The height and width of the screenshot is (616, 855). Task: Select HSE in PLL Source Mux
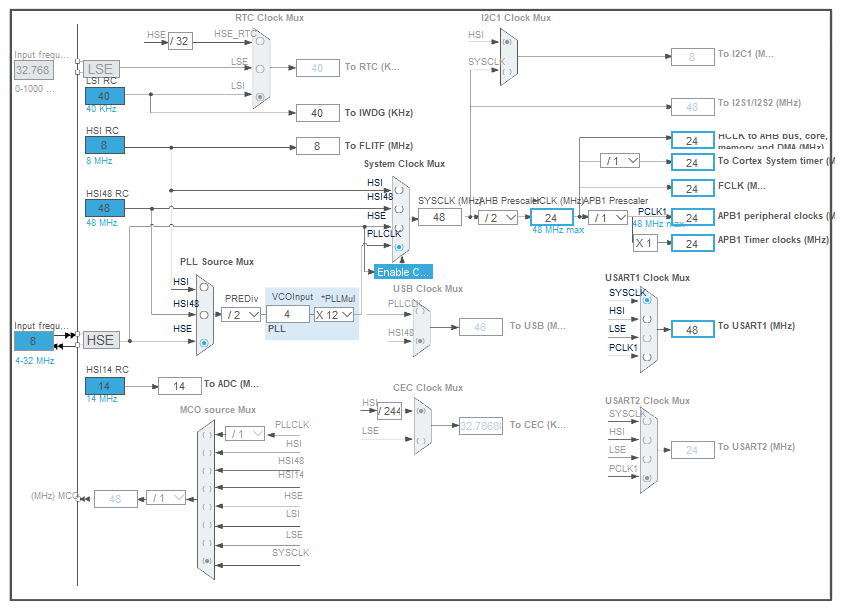(204, 342)
